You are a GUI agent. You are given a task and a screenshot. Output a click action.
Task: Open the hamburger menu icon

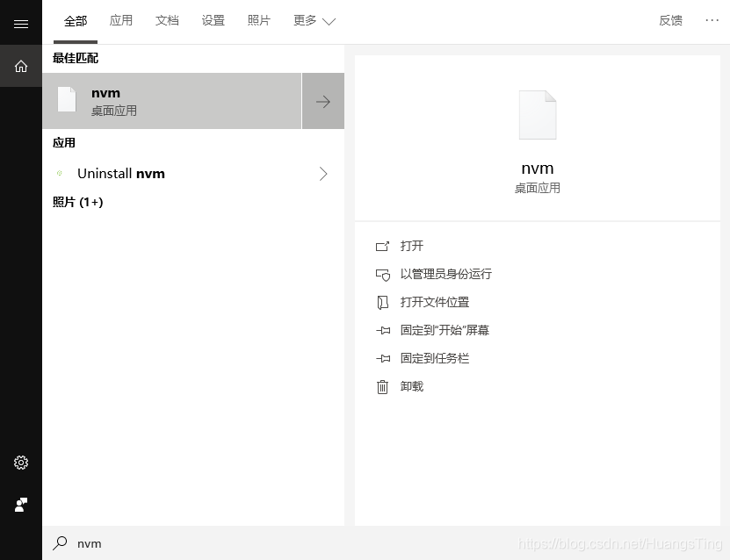tap(21, 24)
